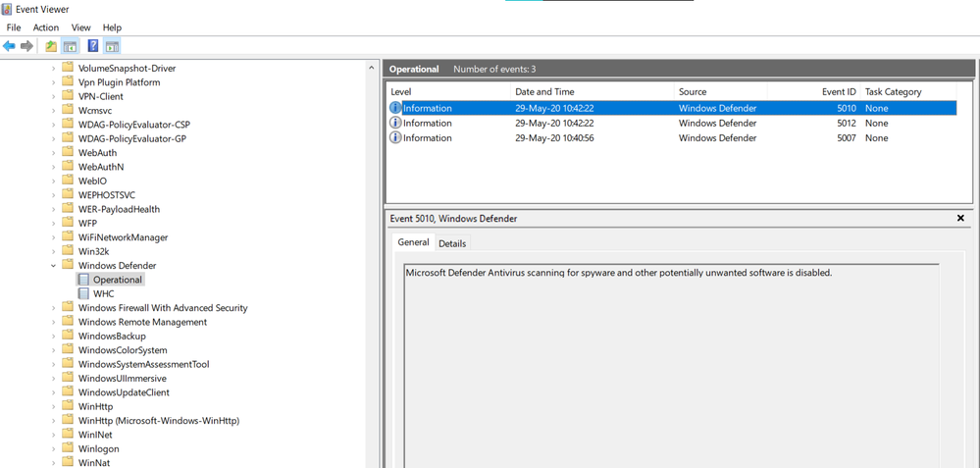The image size is (980, 468).
Task: Select the WDAG-PolicyEvaluator-GP tree item
Action: click(131, 138)
